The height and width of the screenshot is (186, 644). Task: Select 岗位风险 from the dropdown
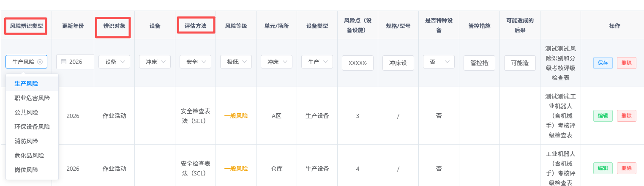click(32, 170)
